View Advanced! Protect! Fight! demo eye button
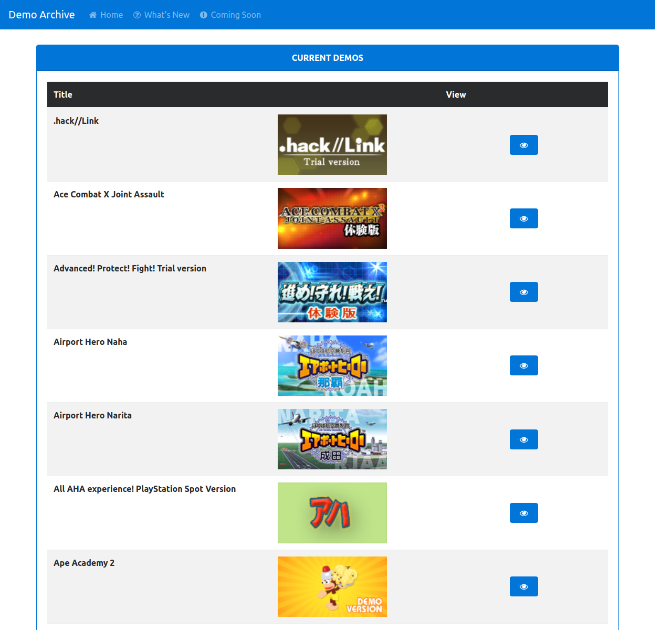Screen dimensions: 672x630 pos(524,292)
